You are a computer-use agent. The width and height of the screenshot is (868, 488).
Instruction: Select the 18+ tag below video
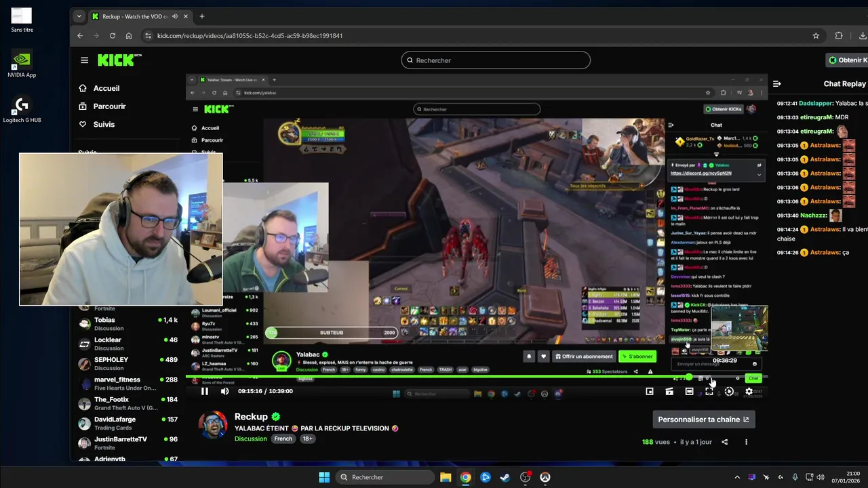coord(307,439)
